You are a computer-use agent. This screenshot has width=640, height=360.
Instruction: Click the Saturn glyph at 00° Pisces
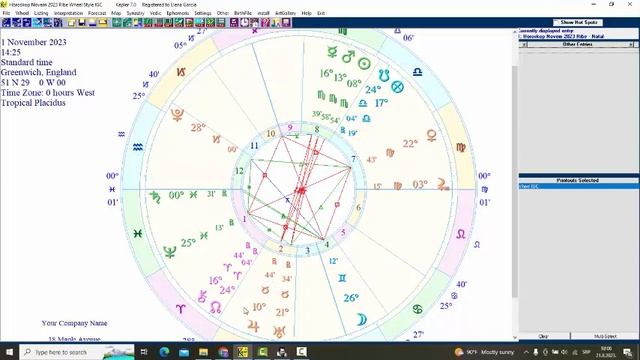tap(155, 197)
